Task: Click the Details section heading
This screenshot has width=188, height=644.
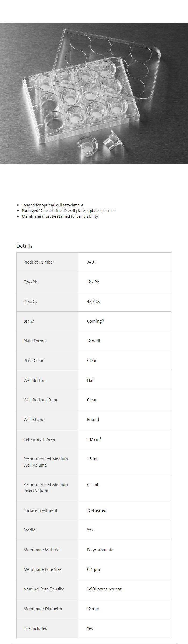Action: coord(24,246)
